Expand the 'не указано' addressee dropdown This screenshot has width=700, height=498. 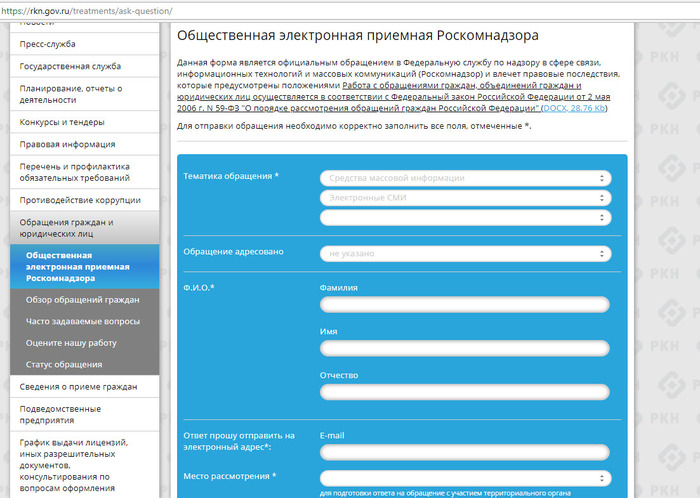pos(465,254)
